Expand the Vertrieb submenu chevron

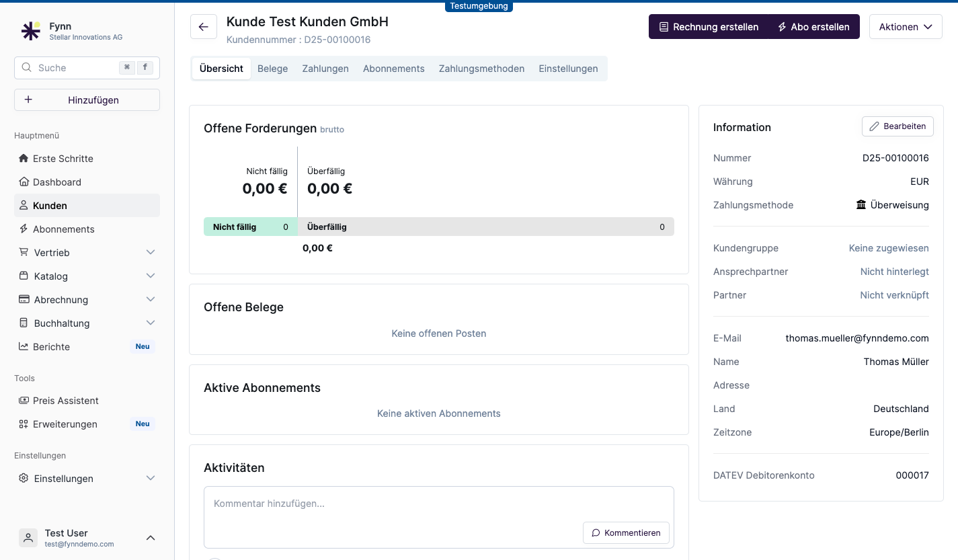151,252
